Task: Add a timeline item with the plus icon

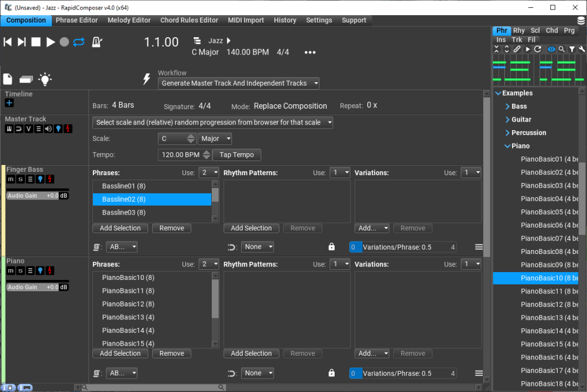Action: [x=10, y=103]
